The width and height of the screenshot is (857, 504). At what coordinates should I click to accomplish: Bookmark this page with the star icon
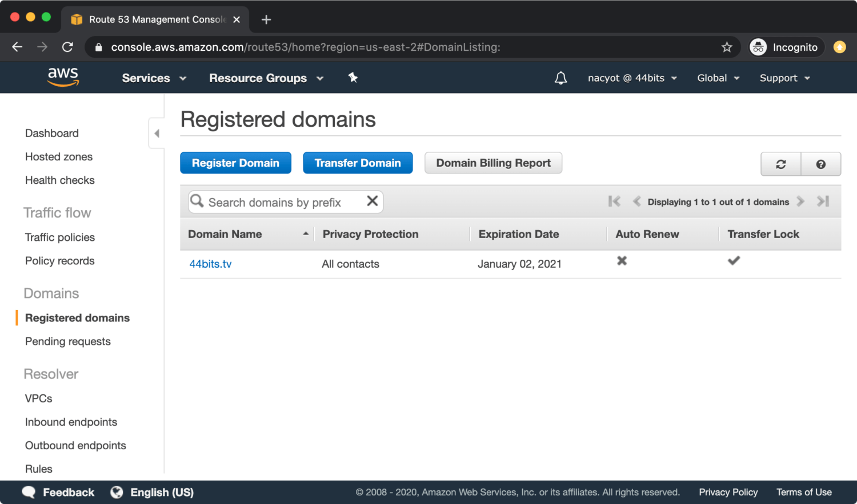pyautogui.click(x=727, y=47)
